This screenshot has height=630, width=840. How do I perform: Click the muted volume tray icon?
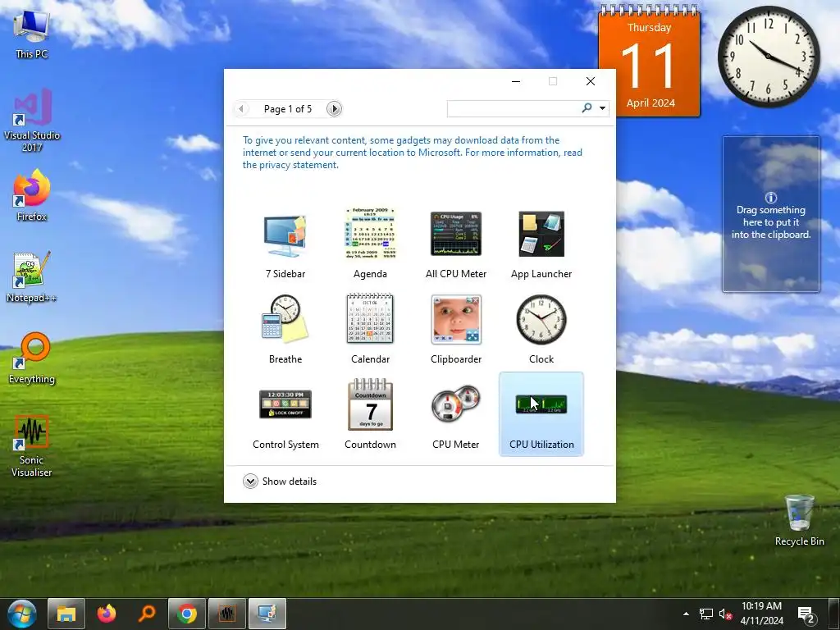[725, 614]
